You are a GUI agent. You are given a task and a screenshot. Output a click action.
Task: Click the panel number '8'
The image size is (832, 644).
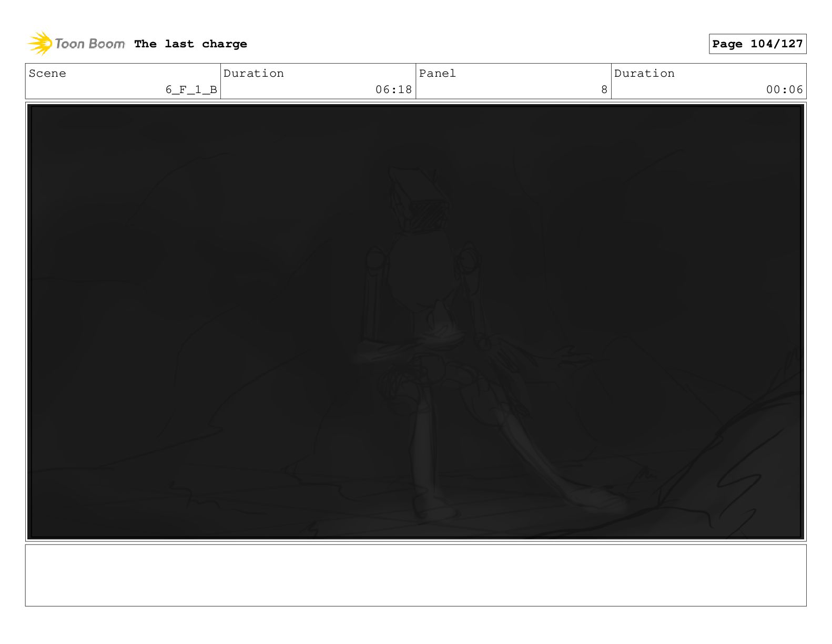tap(604, 90)
